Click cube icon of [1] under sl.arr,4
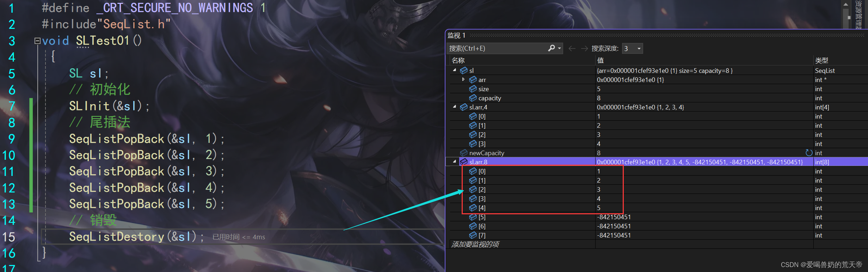This screenshot has height=272, width=868. point(473,125)
